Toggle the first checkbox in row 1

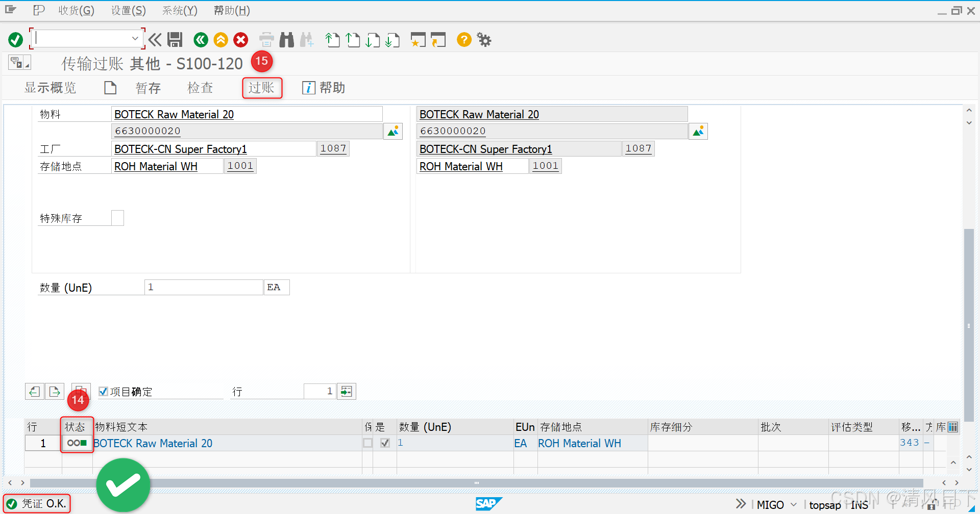click(x=367, y=443)
